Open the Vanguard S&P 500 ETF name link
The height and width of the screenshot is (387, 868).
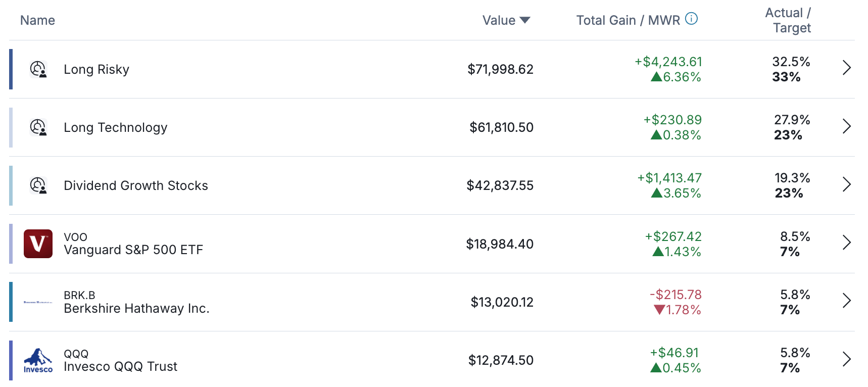[133, 250]
